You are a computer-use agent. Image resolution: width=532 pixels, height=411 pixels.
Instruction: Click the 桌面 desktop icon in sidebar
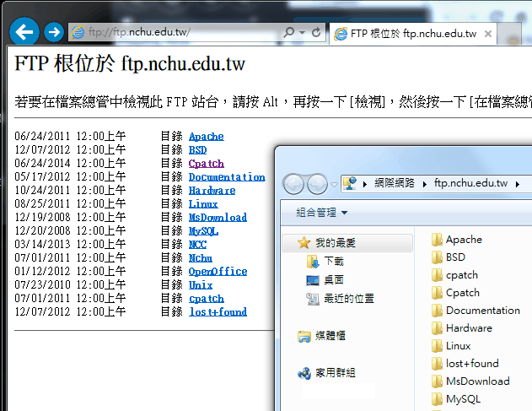pos(313,280)
